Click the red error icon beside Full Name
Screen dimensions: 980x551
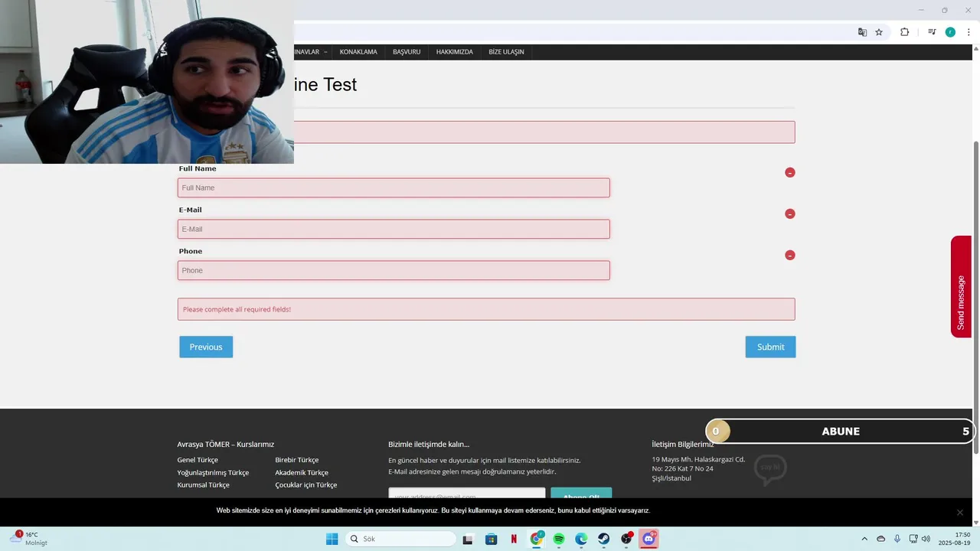(790, 172)
